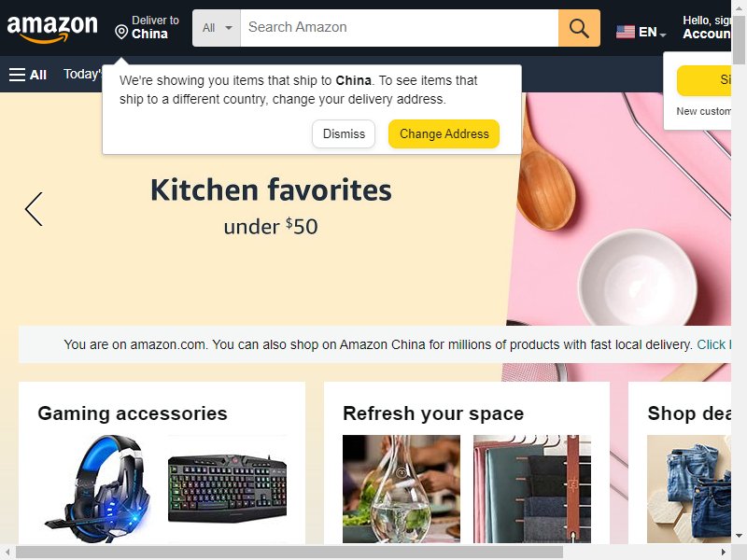747x560 pixels.
Task: Click the vertical scrollbar down arrow
Action: [x=739, y=536]
